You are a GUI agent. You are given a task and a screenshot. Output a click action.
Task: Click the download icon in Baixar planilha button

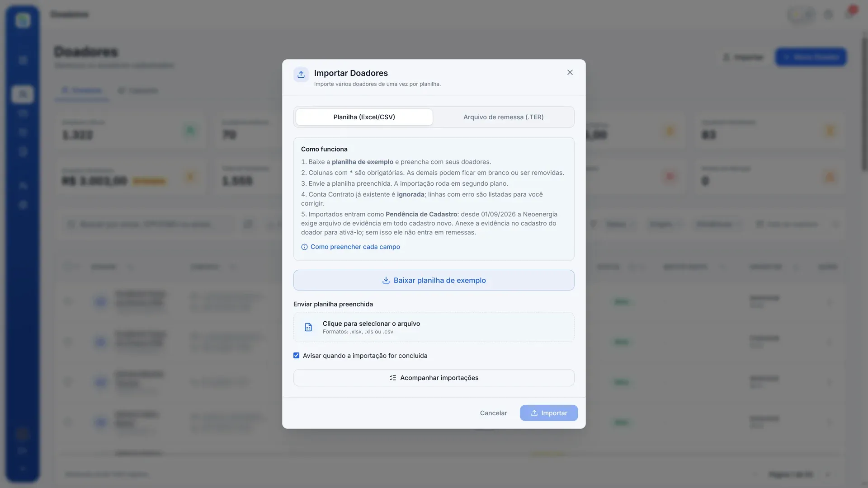pos(386,280)
